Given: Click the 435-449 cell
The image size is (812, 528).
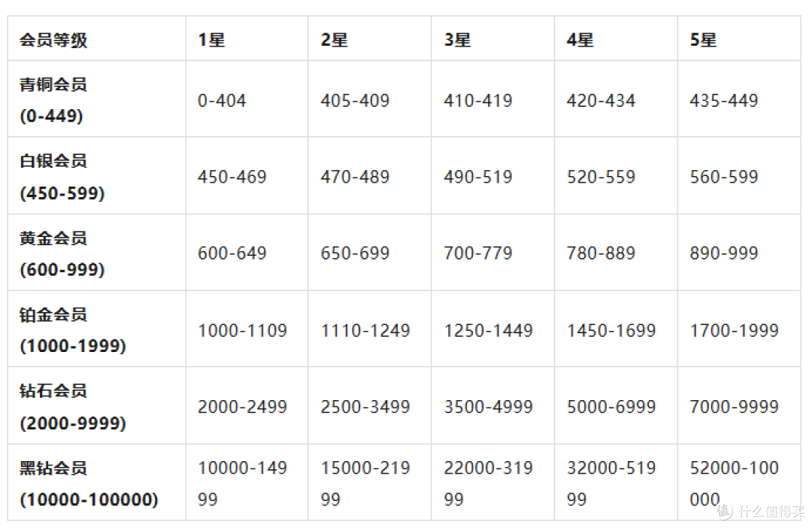Looking at the screenshot, I should (739, 99).
